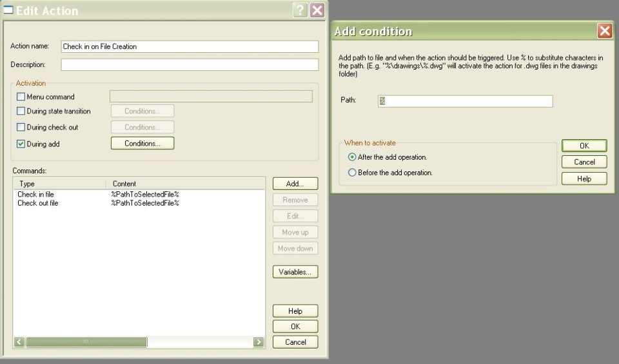The image size is (619, 364).
Task: Choose Before the add operation radio button
Action: pos(352,173)
